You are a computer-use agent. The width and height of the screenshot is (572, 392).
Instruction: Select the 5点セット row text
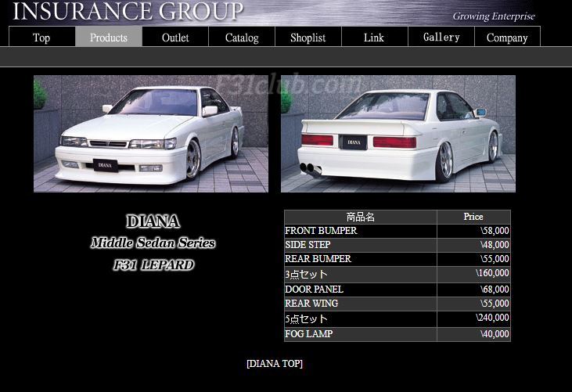(x=307, y=319)
